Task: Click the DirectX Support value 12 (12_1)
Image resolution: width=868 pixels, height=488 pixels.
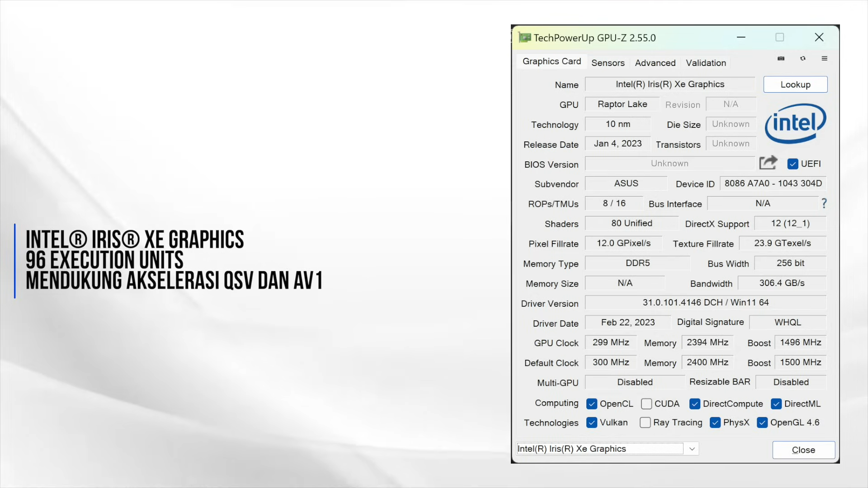Action: (790, 223)
